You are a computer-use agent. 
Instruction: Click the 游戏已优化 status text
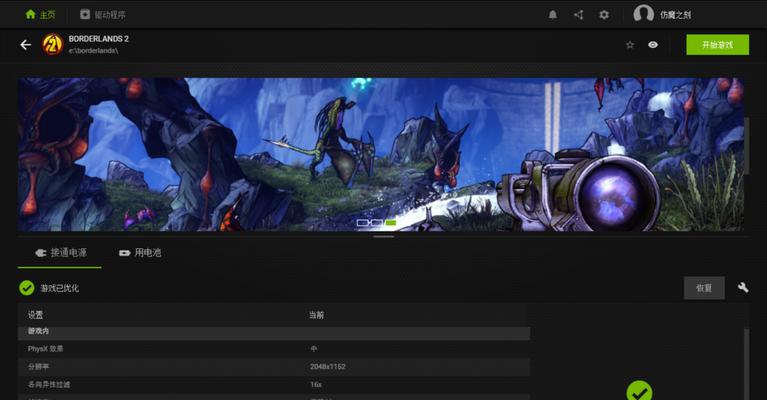click(59, 288)
